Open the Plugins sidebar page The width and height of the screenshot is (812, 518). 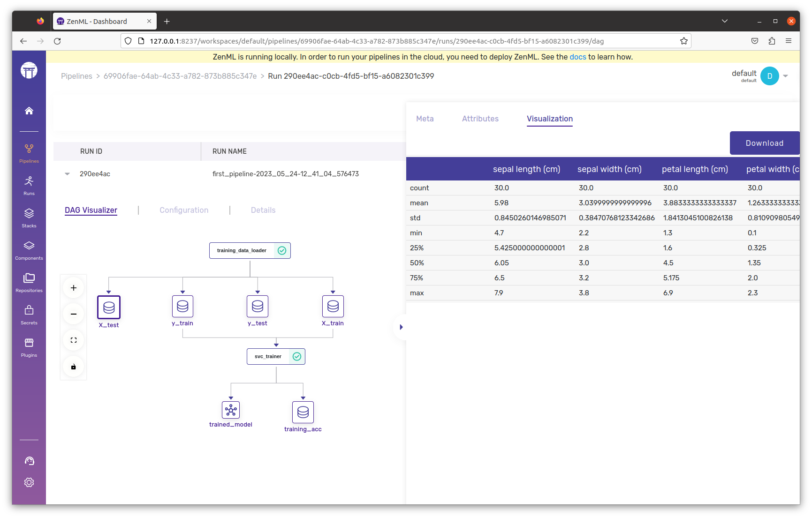coord(29,347)
